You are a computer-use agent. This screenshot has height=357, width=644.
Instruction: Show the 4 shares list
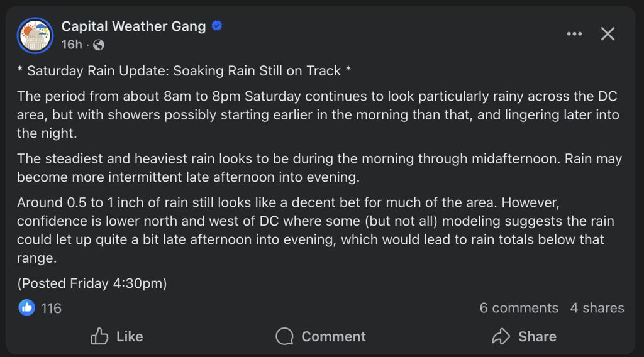597,308
